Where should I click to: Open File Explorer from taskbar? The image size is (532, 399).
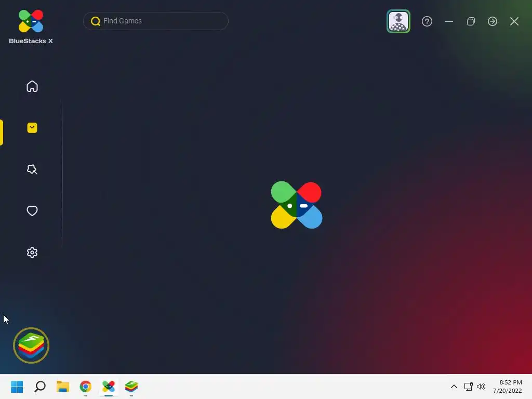pos(63,387)
